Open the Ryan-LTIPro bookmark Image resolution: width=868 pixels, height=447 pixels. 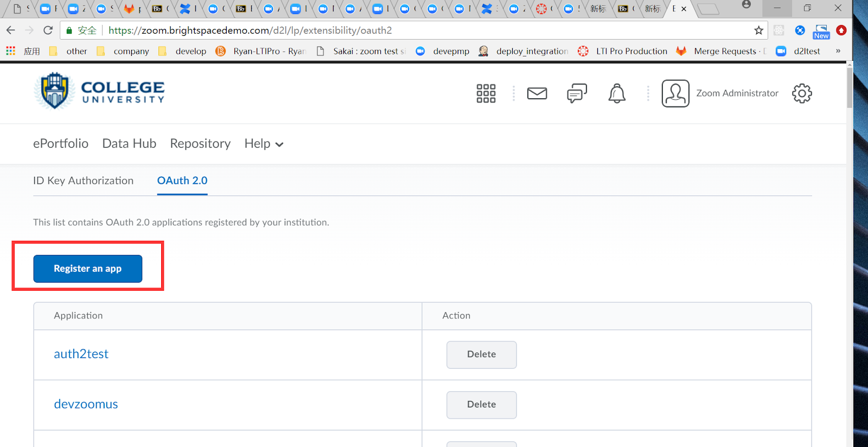click(261, 51)
